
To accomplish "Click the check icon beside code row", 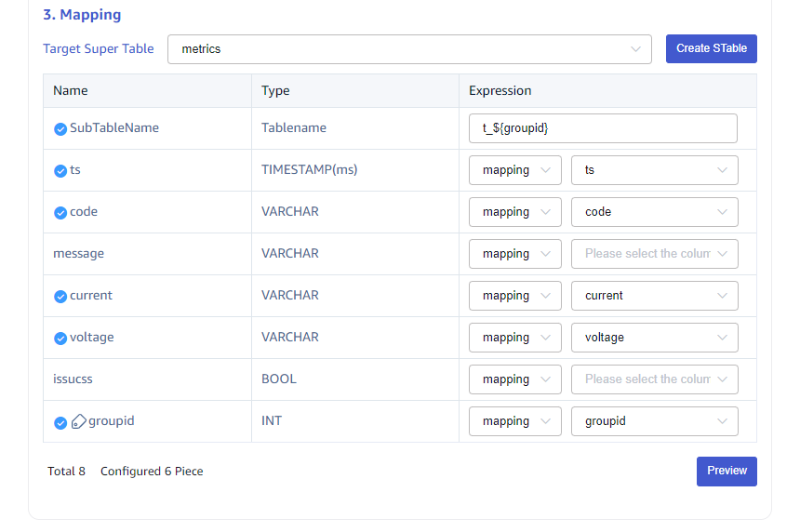I will pos(60,213).
